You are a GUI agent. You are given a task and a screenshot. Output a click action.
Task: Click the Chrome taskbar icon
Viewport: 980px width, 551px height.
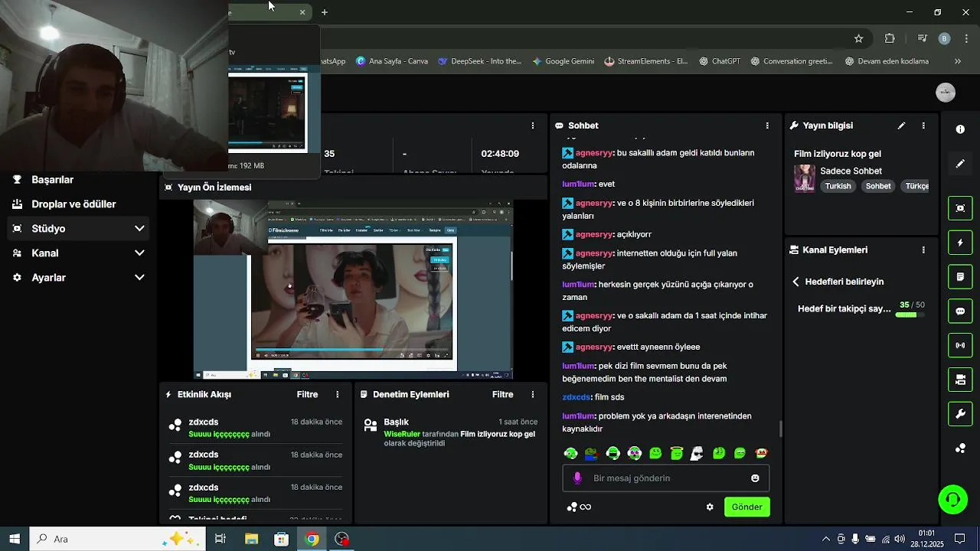click(312, 539)
